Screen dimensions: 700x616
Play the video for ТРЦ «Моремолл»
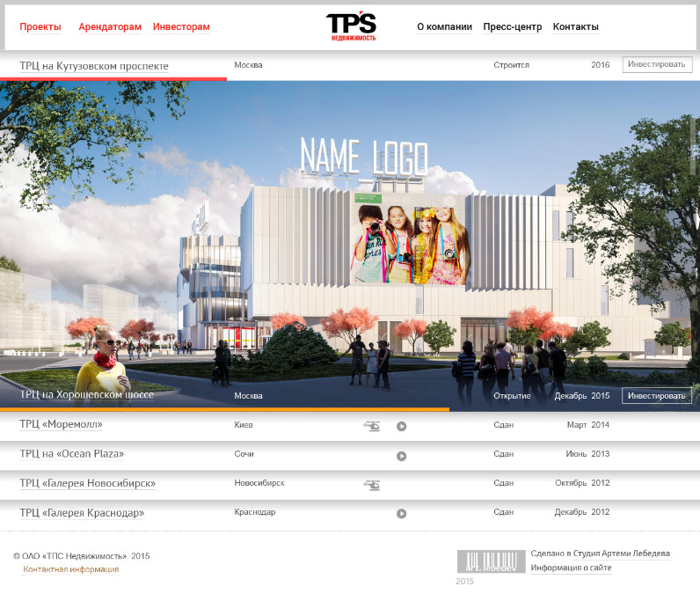(401, 427)
